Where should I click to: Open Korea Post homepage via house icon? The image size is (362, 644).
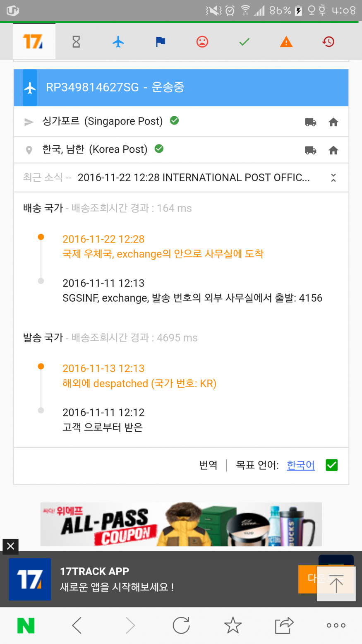[333, 150]
